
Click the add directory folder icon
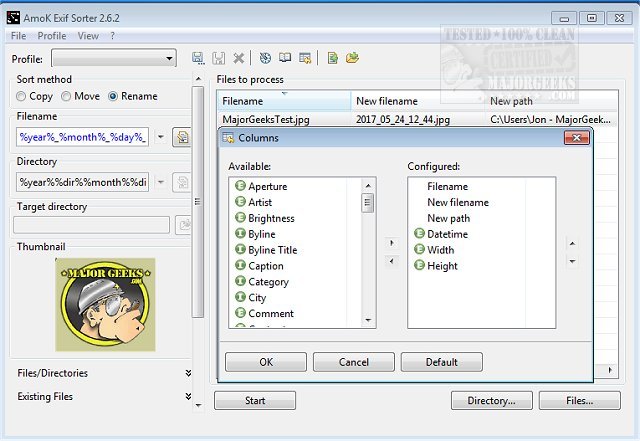352,58
